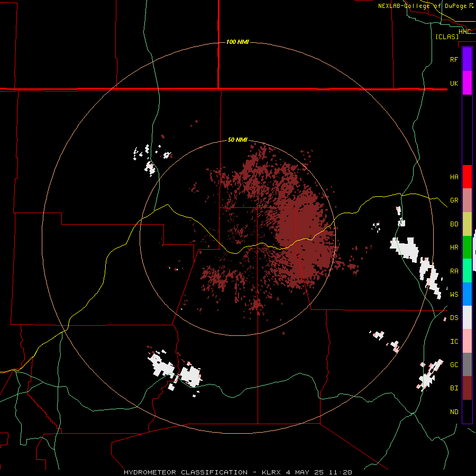The height and width of the screenshot is (476, 476).
Task: Pick the dark green HR legend swatch
Action: tap(467, 247)
